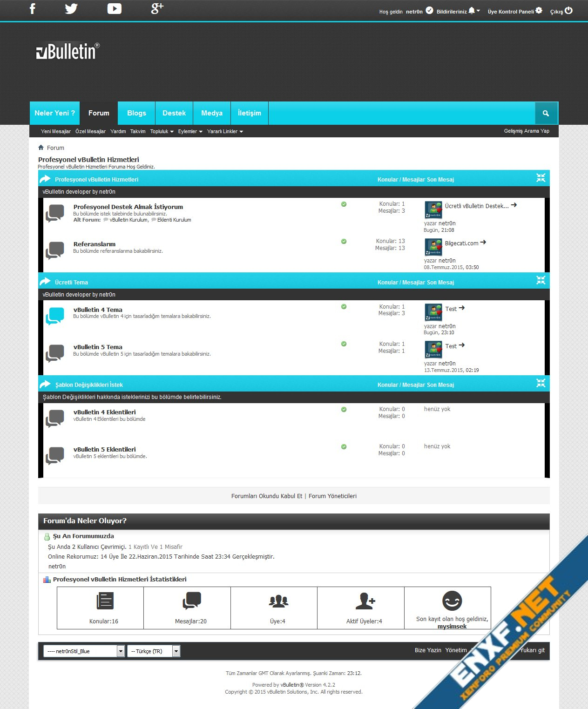Switch to the Blogs tab

click(136, 113)
